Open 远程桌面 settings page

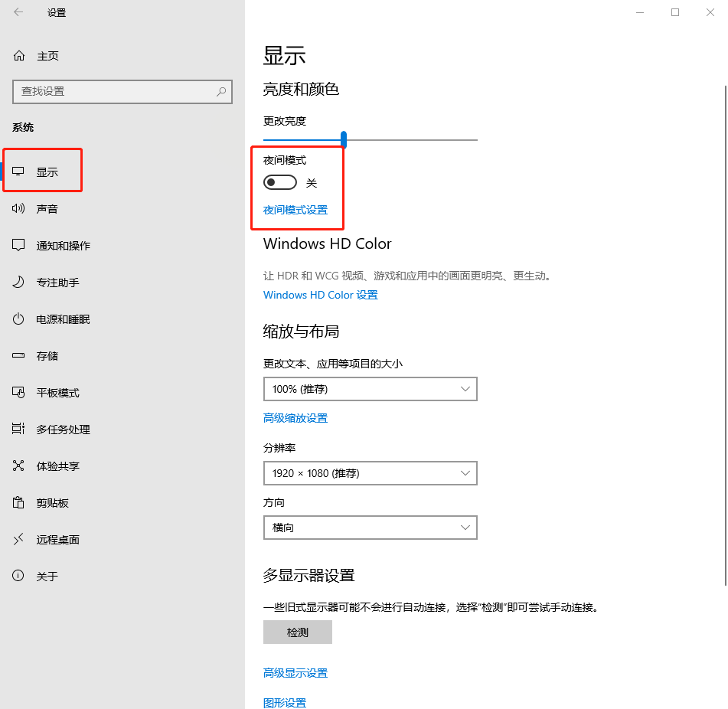pos(58,540)
